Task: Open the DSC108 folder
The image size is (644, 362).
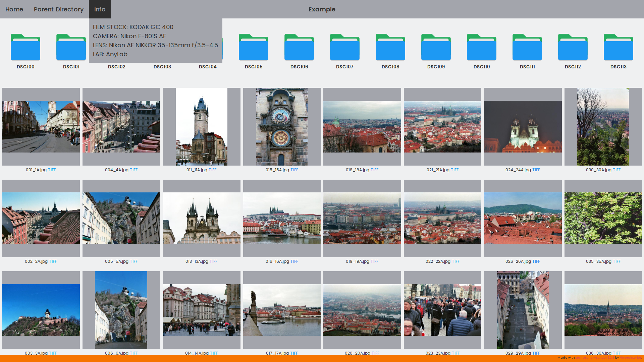Action: coord(390,48)
